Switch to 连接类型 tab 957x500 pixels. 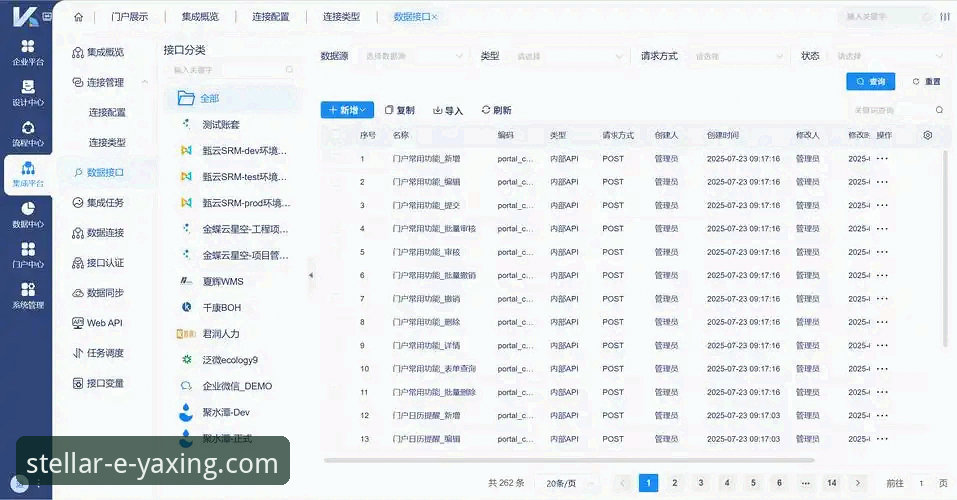point(341,17)
